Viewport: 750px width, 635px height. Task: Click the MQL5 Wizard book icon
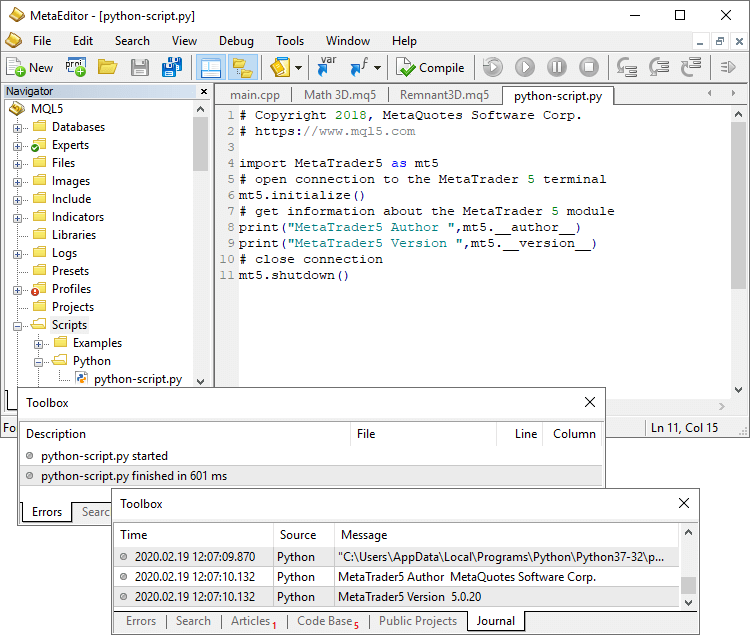(280, 67)
